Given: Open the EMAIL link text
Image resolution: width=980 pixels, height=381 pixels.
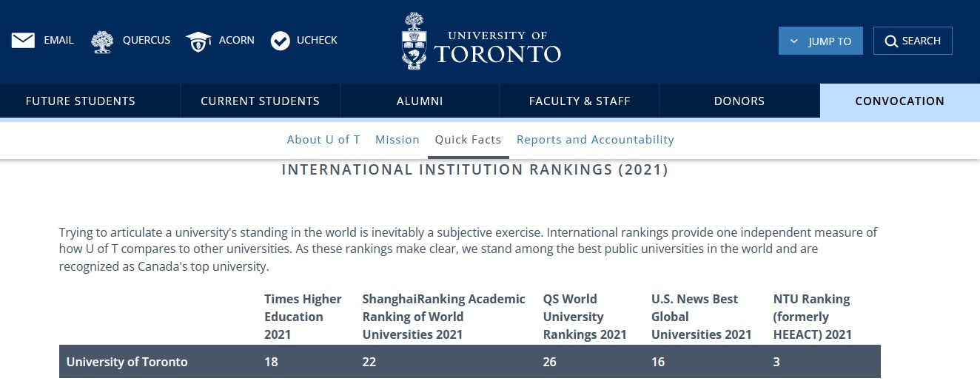Looking at the screenshot, I should pyautogui.click(x=58, y=41).
